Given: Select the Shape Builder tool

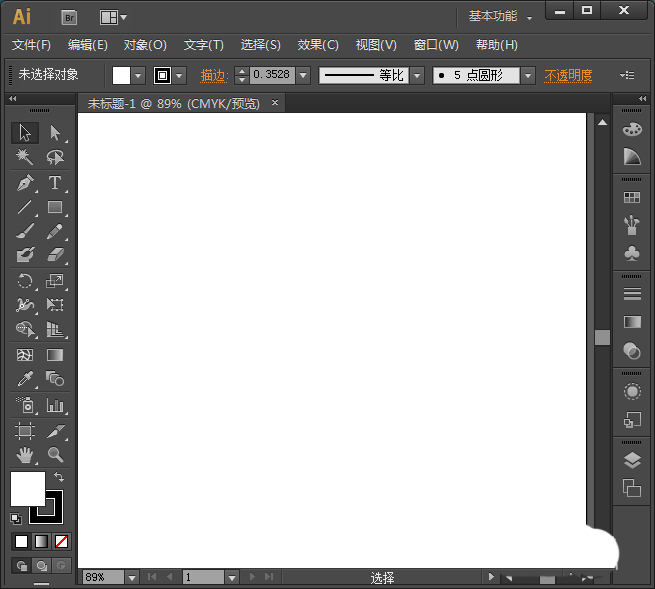Looking at the screenshot, I should click(x=25, y=329).
